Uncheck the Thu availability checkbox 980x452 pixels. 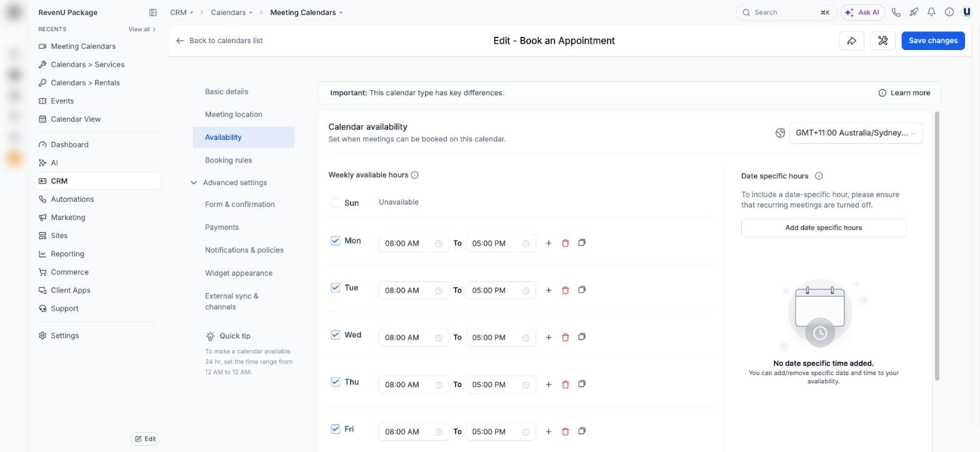tap(336, 382)
